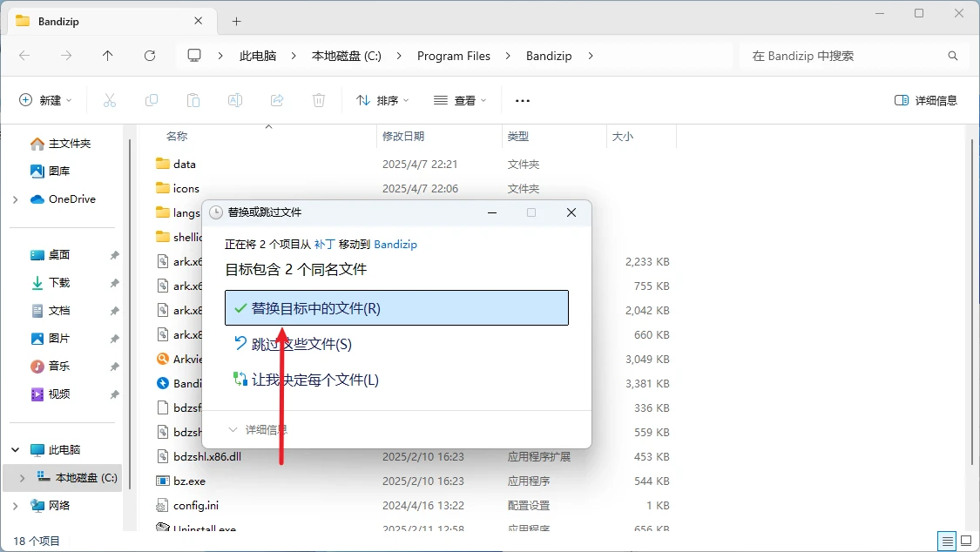This screenshot has width=980, height=552.
Task: Choose 让我决定每个文件(L) option
Action: 397,380
